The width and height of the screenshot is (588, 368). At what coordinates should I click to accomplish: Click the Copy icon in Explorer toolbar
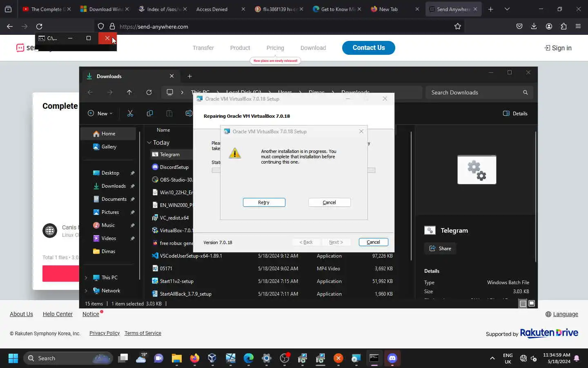(150, 113)
